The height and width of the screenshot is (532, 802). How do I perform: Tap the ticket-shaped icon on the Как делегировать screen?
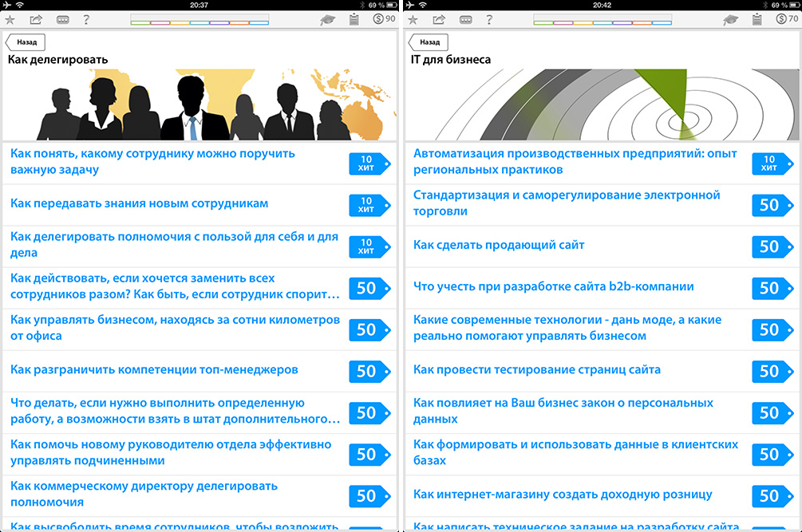(63, 20)
